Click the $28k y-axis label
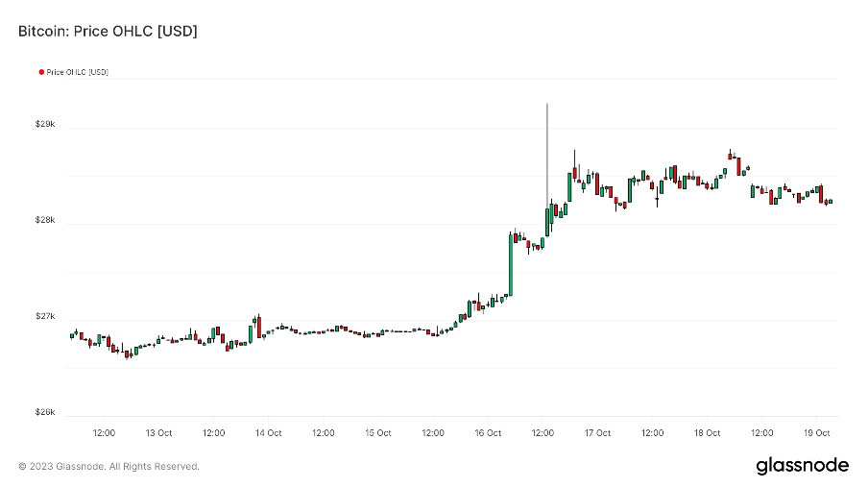 tap(46, 221)
